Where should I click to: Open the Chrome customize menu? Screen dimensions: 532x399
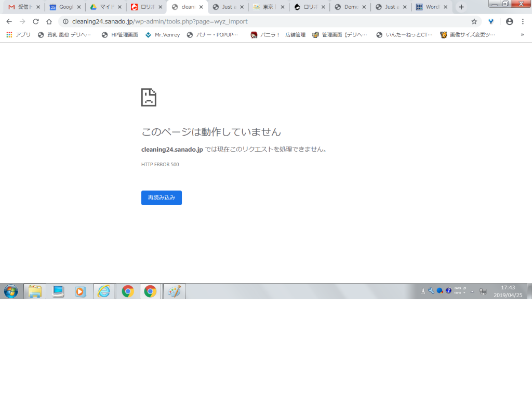pos(522,21)
